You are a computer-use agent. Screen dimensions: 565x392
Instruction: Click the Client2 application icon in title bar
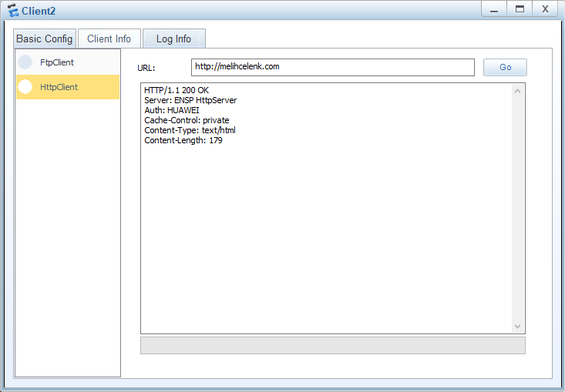[12, 11]
